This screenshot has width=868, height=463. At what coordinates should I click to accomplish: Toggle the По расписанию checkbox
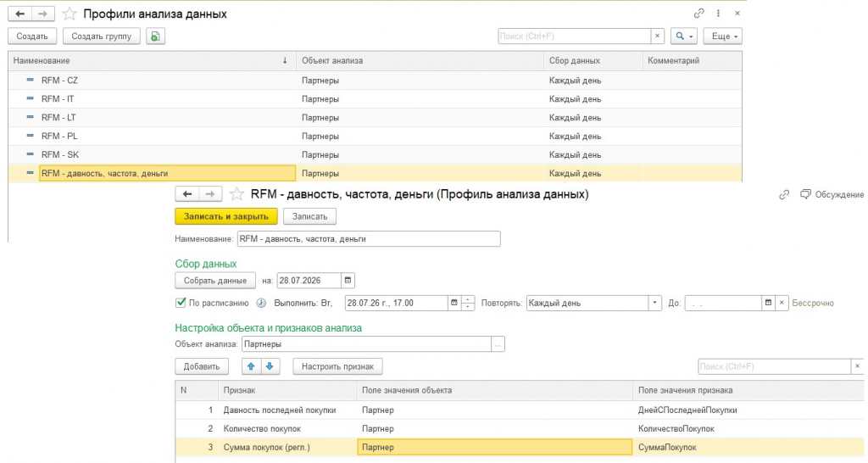click(181, 303)
